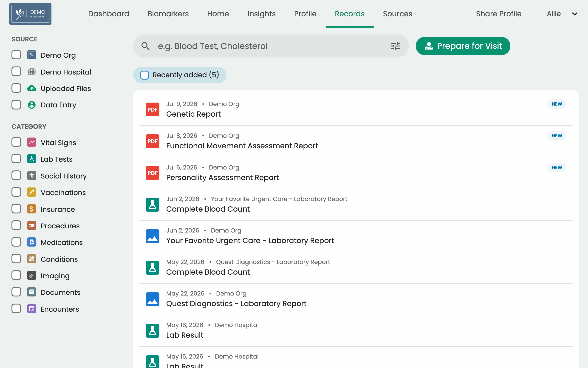Click the Insurance dollar icon
Screen dimensions: 588x368
point(32,209)
